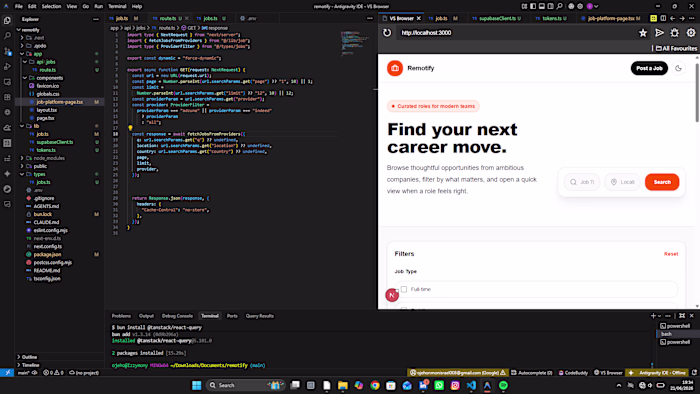This screenshot has width=700, height=394.
Task: Open the Explorer view in activity bar
Action: tap(7, 21)
